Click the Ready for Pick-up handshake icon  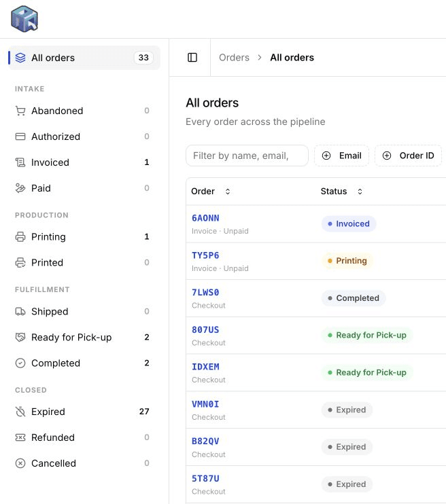click(x=20, y=337)
